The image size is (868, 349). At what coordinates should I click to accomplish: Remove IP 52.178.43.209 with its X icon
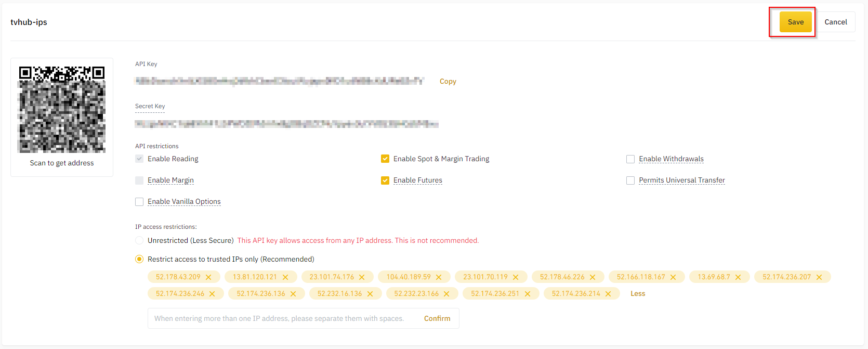pyautogui.click(x=208, y=277)
